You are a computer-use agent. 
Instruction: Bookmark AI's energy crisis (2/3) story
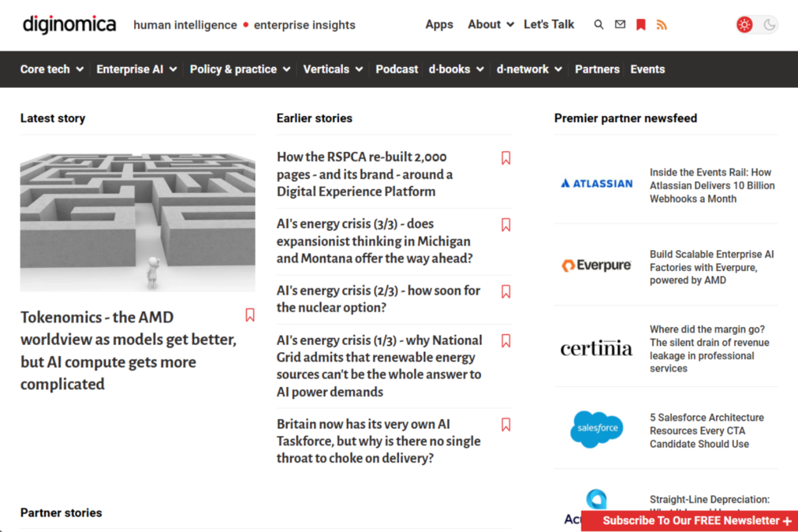[x=506, y=291]
